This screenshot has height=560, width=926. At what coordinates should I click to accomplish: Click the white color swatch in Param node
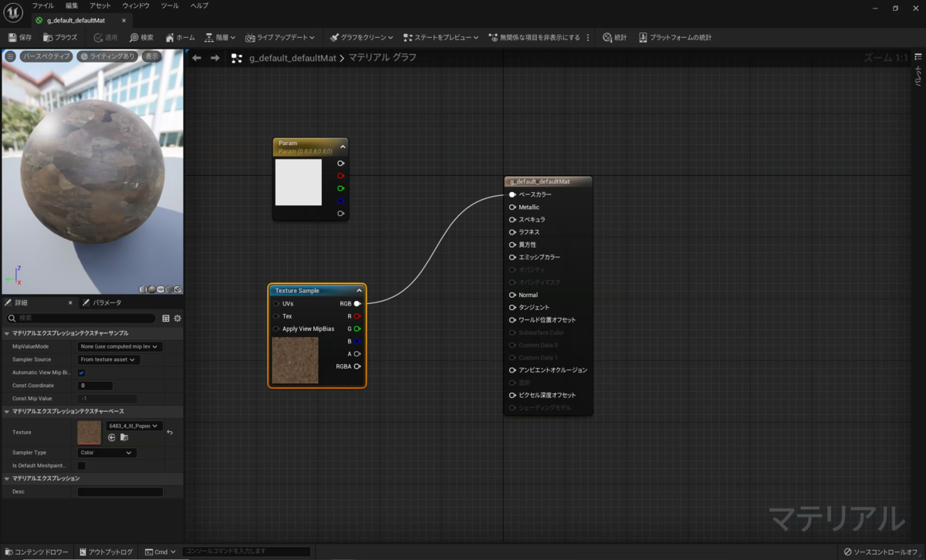[x=299, y=183]
